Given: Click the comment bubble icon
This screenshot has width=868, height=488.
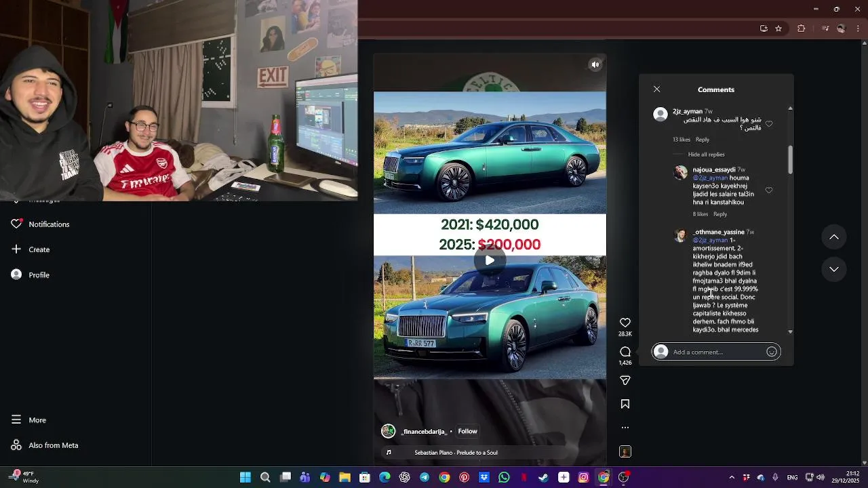Looking at the screenshot, I should [x=625, y=352].
